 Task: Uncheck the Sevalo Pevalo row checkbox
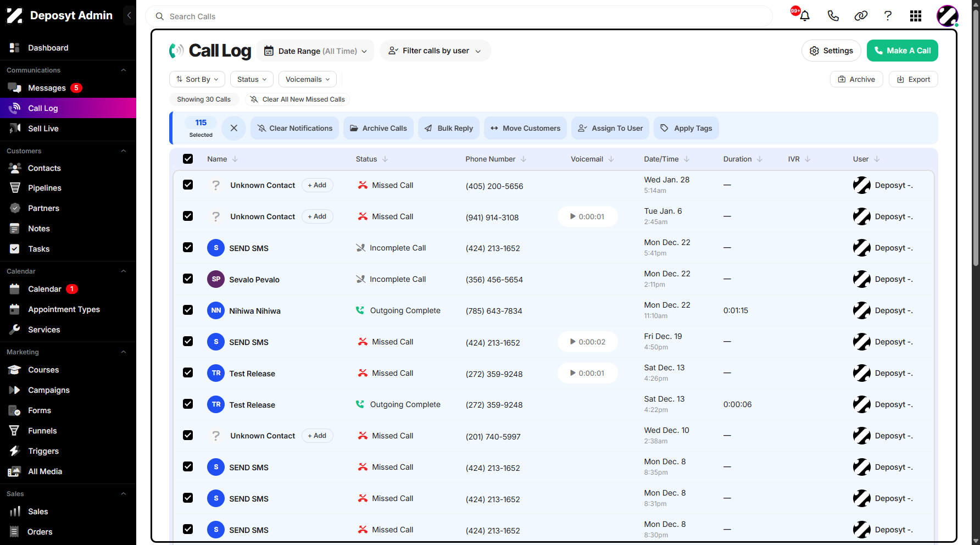tap(188, 279)
